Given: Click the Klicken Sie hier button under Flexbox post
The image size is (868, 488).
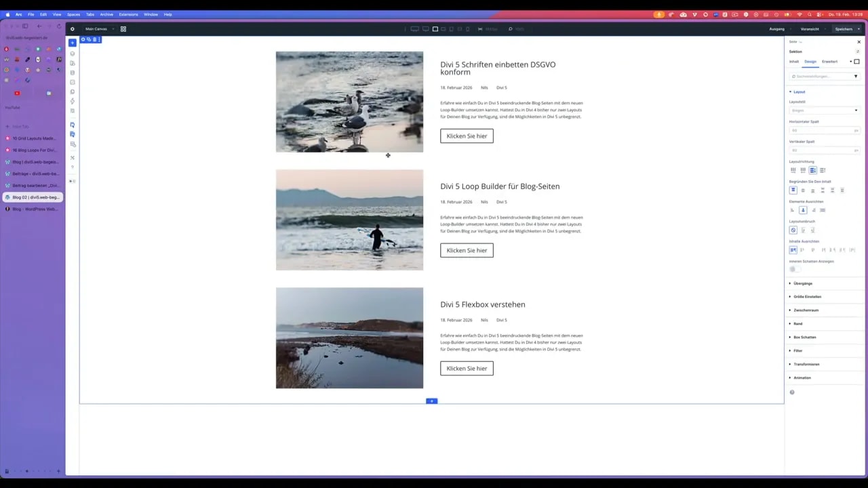Looking at the screenshot, I should pos(467,368).
